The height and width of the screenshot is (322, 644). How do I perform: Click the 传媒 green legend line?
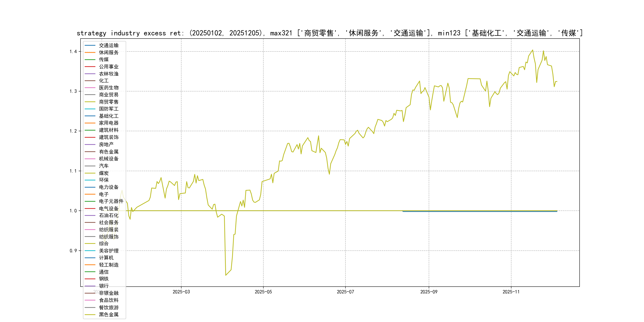point(90,59)
